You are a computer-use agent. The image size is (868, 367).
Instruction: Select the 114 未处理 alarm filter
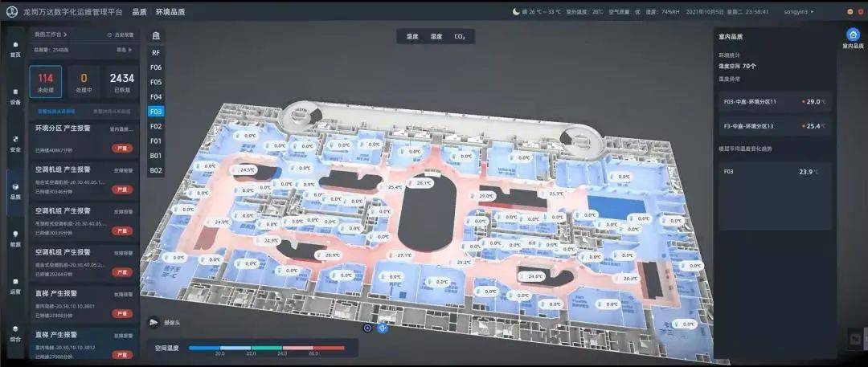(46, 81)
